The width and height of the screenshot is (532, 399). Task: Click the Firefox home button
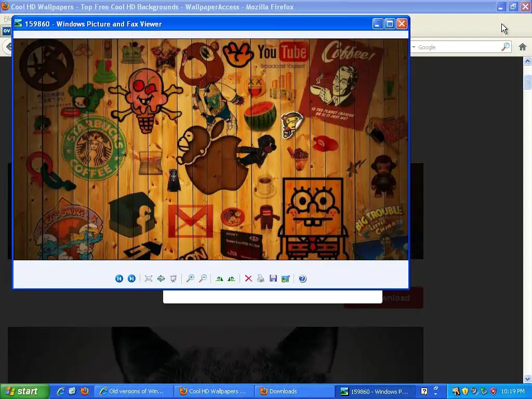(523, 47)
